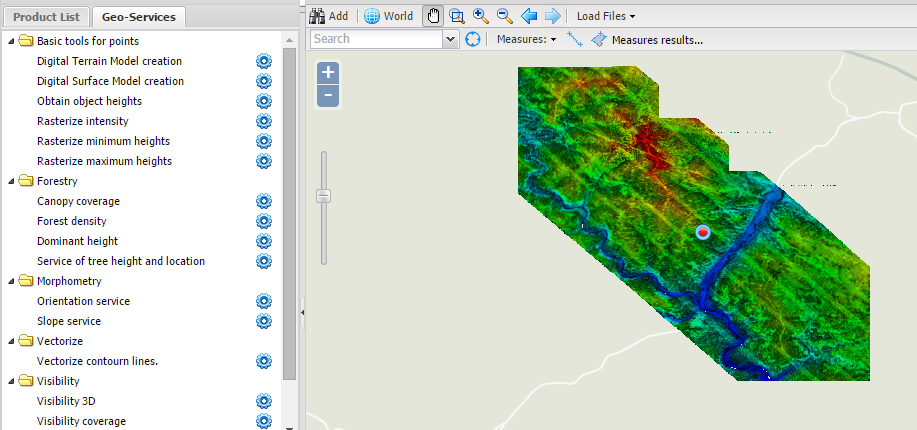Open the Load Files dropdown

click(x=606, y=16)
